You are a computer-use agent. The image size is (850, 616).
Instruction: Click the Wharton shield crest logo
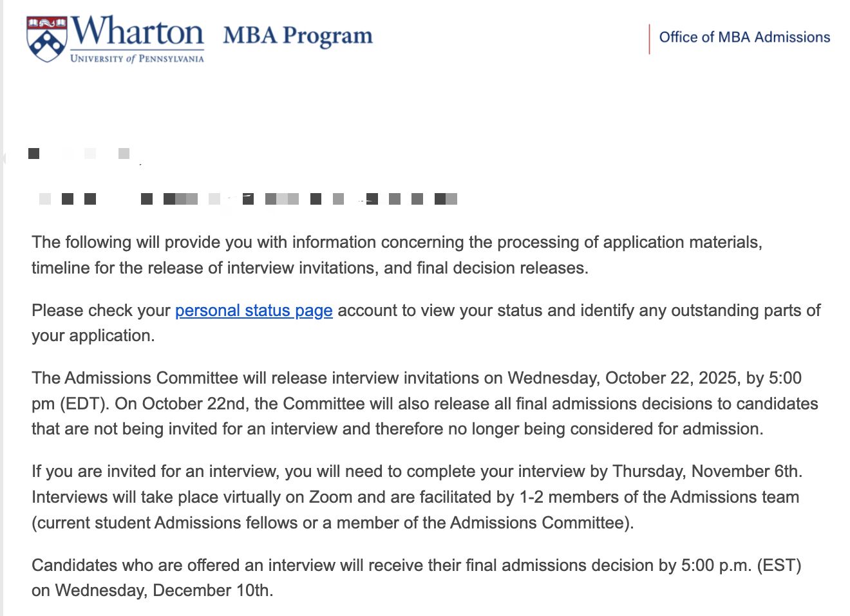[x=46, y=39]
